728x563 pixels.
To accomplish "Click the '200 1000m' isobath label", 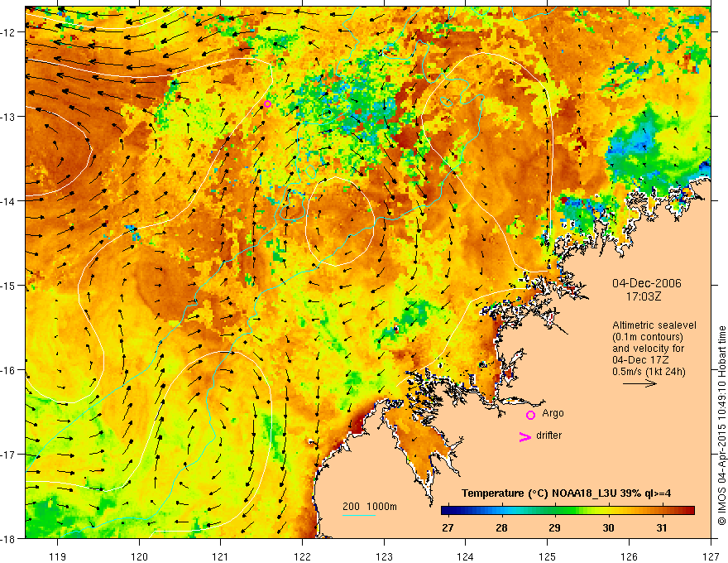I will tap(370, 507).
